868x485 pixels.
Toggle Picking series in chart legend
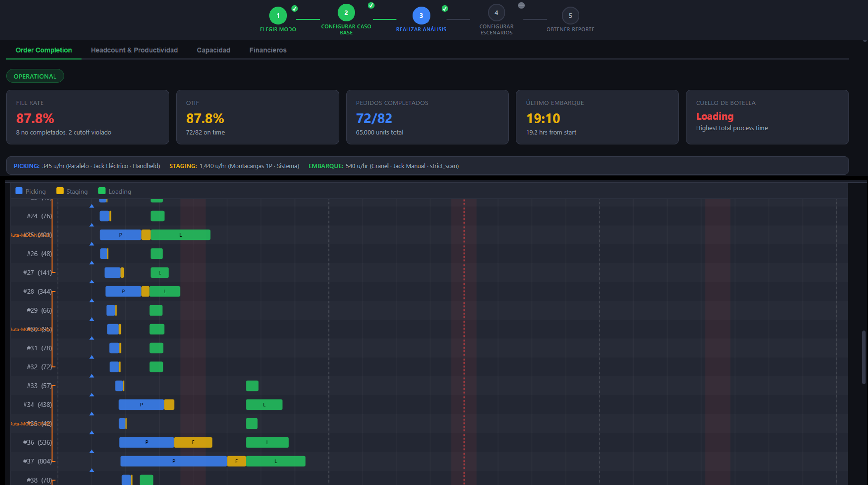click(31, 191)
